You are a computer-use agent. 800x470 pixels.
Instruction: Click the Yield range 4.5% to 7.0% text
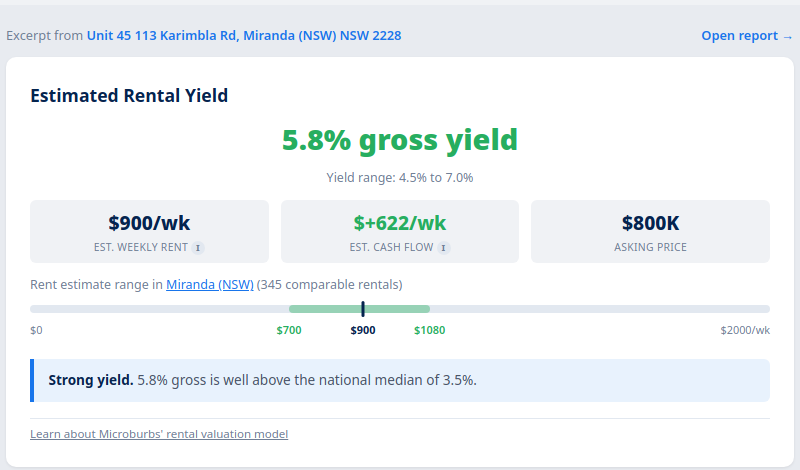pos(400,178)
